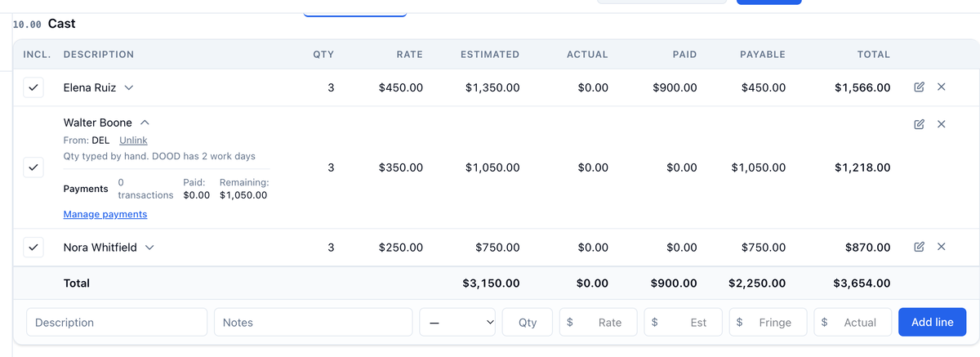Click the Est amount input field
Screen dimensions: 980x357
pos(684,322)
